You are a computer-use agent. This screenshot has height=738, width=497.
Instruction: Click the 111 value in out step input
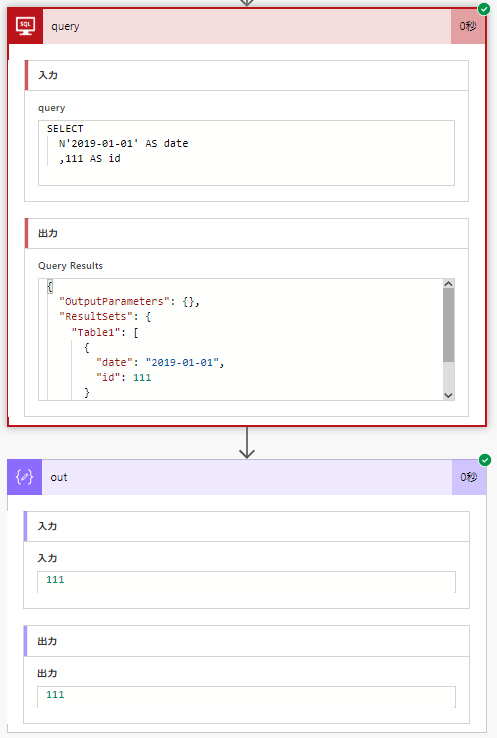click(55, 580)
